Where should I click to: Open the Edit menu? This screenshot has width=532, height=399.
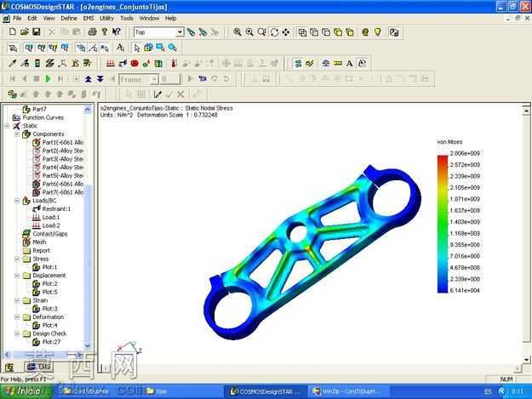[x=32, y=19]
